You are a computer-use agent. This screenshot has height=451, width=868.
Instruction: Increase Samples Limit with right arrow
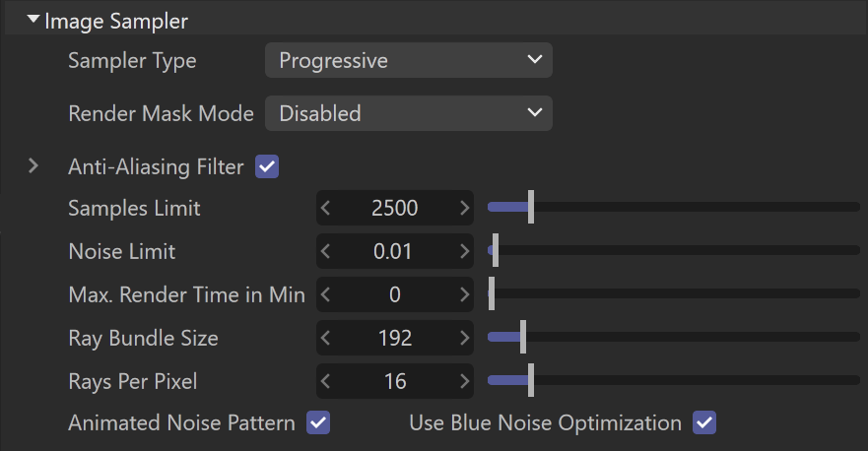(x=464, y=208)
